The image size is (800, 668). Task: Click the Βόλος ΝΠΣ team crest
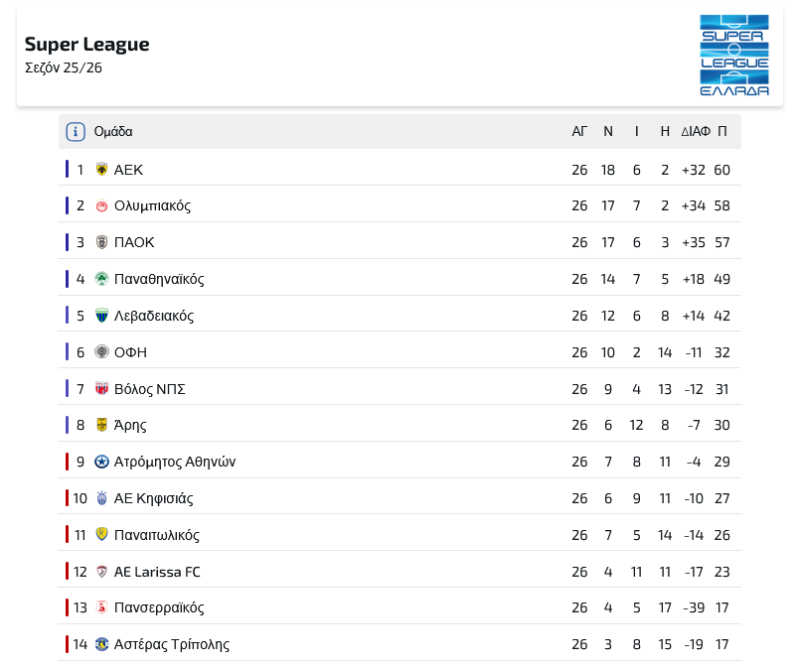click(x=101, y=389)
